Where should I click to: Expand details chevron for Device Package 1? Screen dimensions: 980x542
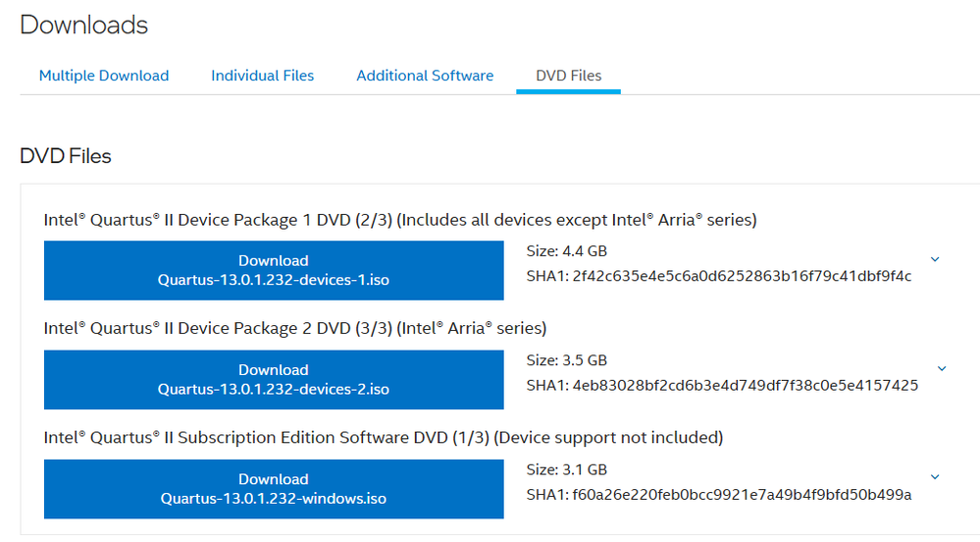[x=935, y=259]
